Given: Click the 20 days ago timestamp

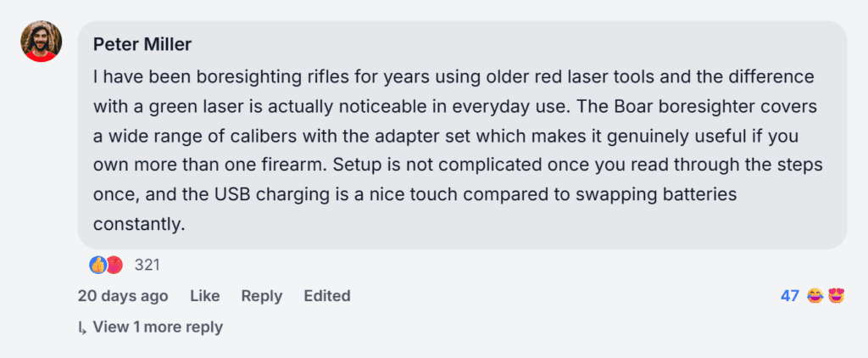Looking at the screenshot, I should 123,296.
